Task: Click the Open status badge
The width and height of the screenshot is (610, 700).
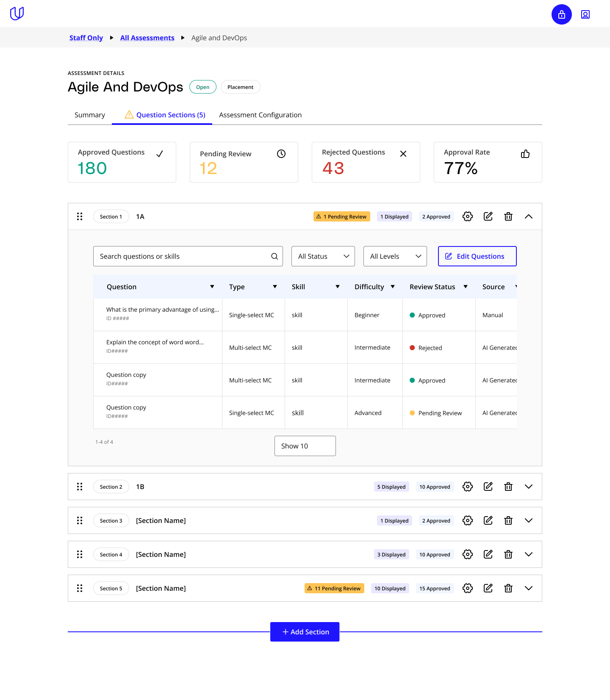Action: tap(203, 87)
